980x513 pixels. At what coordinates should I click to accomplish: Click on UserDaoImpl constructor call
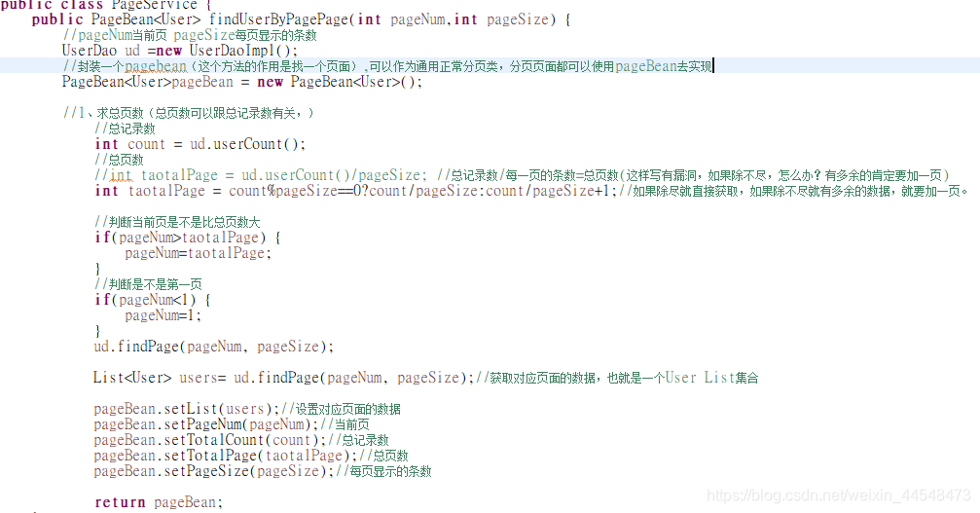[243, 51]
